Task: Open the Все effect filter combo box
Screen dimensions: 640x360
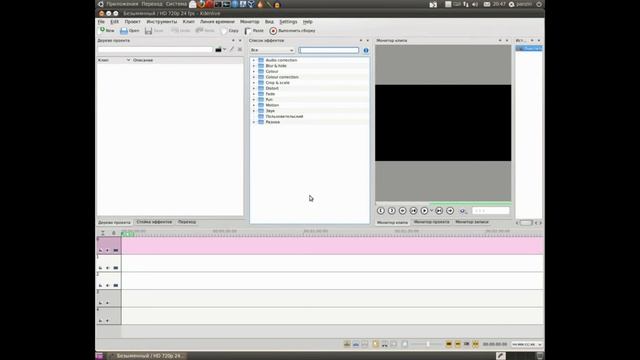Action: coord(272,50)
